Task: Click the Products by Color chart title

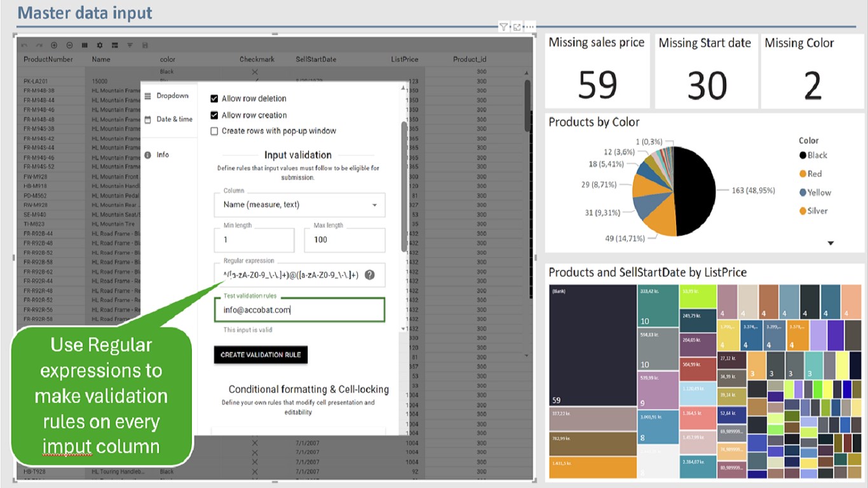Action: 594,122
